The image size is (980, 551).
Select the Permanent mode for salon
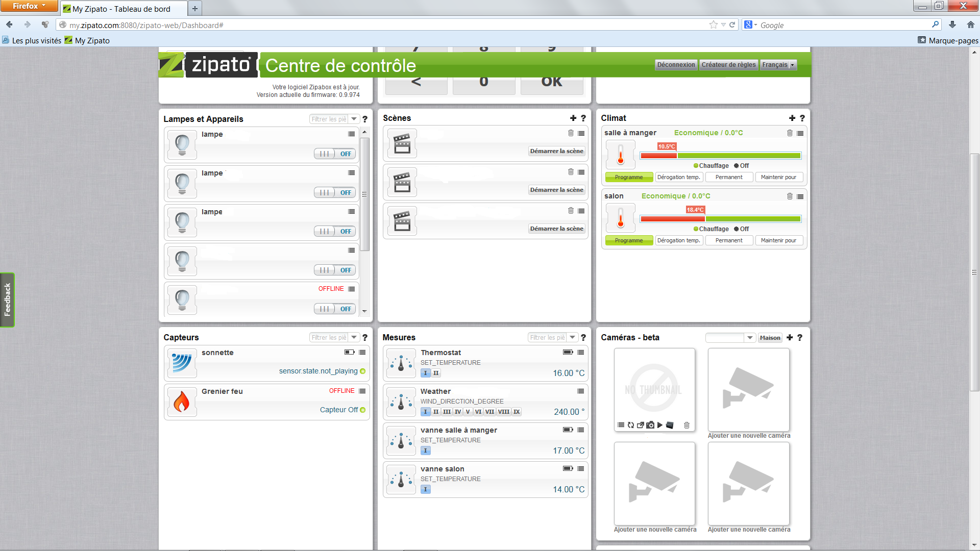(728, 241)
